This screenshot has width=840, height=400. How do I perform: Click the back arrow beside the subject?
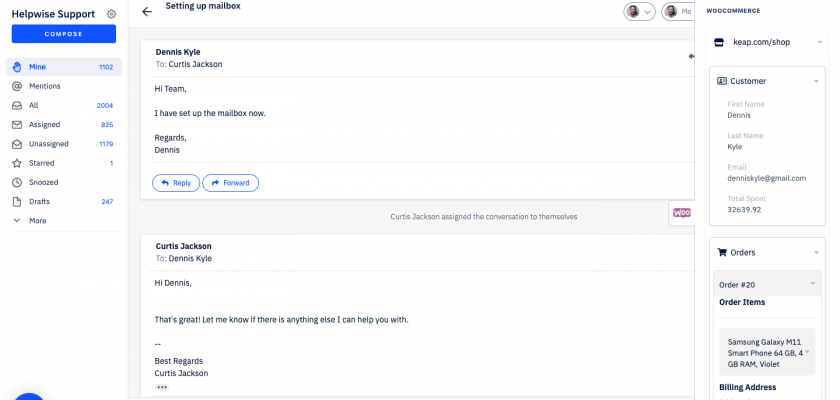tap(147, 12)
